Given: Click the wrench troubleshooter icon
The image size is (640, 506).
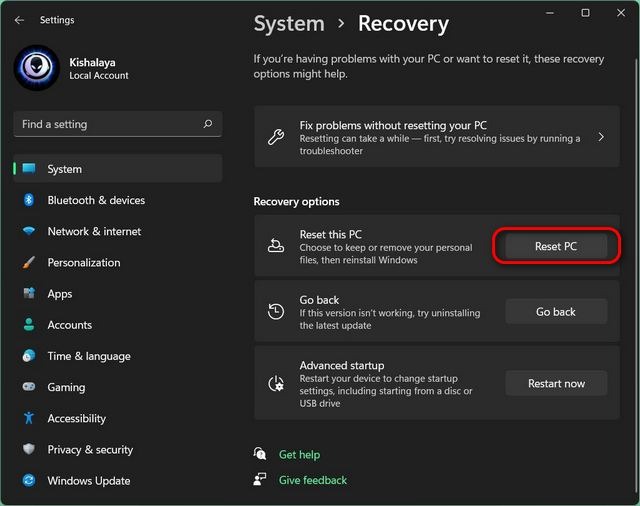Looking at the screenshot, I should [x=276, y=137].
